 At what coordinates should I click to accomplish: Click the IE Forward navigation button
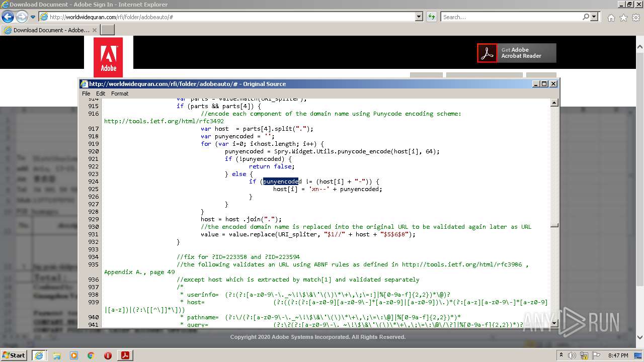22,17
